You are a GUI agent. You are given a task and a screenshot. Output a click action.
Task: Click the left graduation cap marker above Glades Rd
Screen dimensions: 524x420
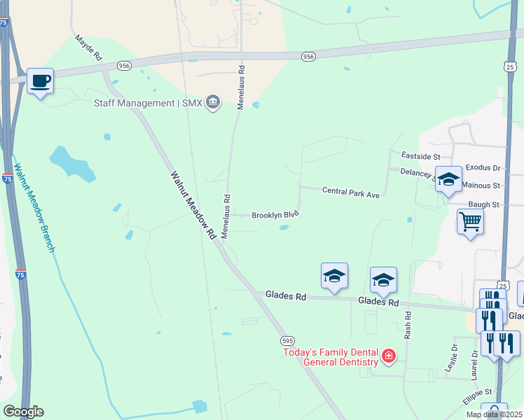334,276
